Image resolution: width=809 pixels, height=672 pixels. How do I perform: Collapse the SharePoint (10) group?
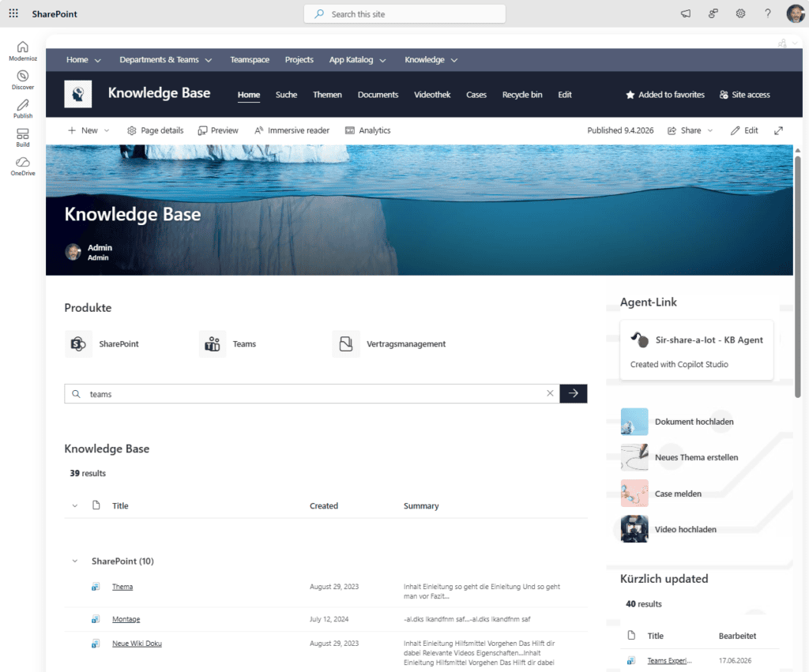coord(75,561)
